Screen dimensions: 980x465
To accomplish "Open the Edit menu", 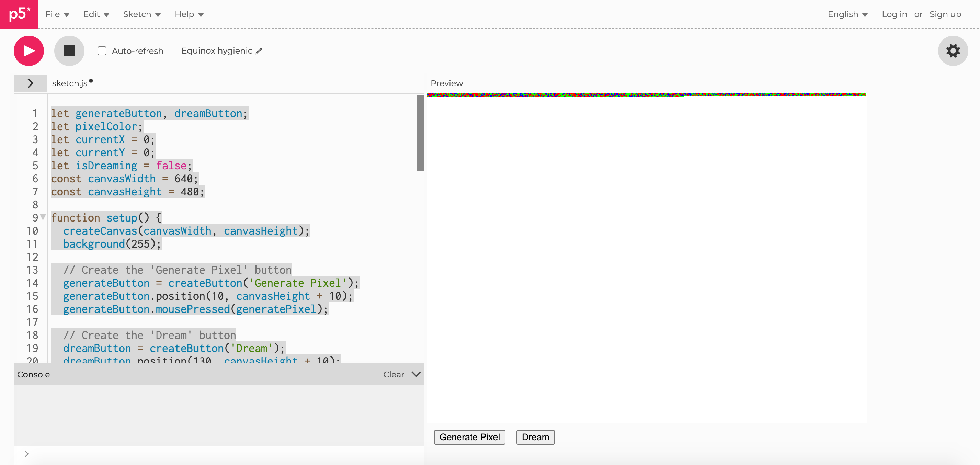I will pyautogui.click(x=96, y=14).
